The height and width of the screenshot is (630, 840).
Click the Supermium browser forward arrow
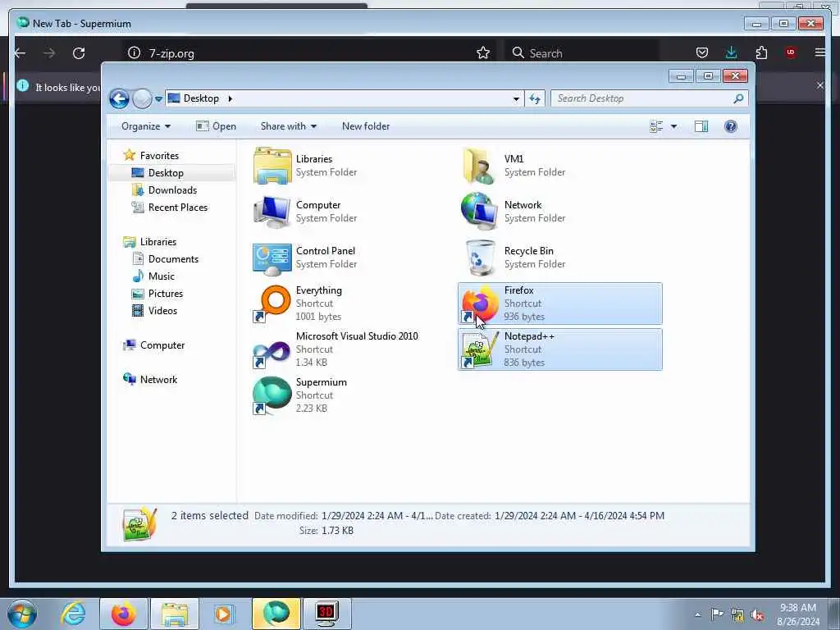(x=49, y=53)
